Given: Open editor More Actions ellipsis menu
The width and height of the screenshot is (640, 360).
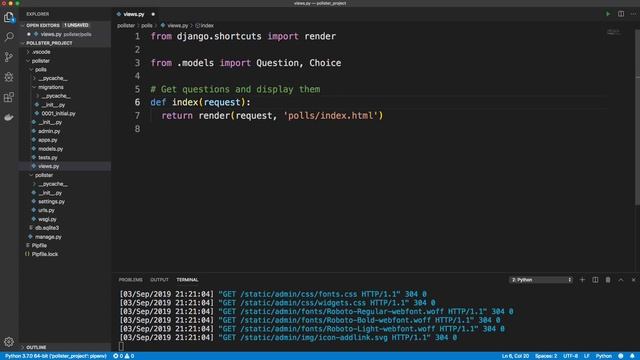Looking at the screenshot, I should coord(633,14).
